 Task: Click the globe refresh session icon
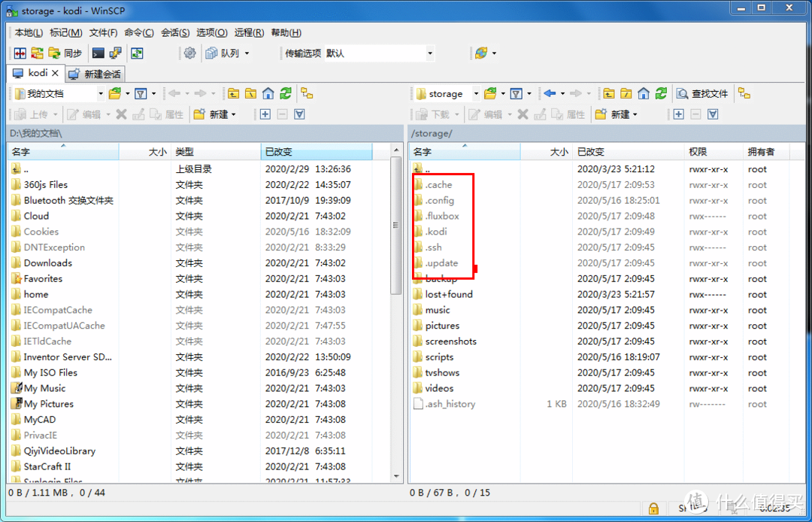click(481, 53)
